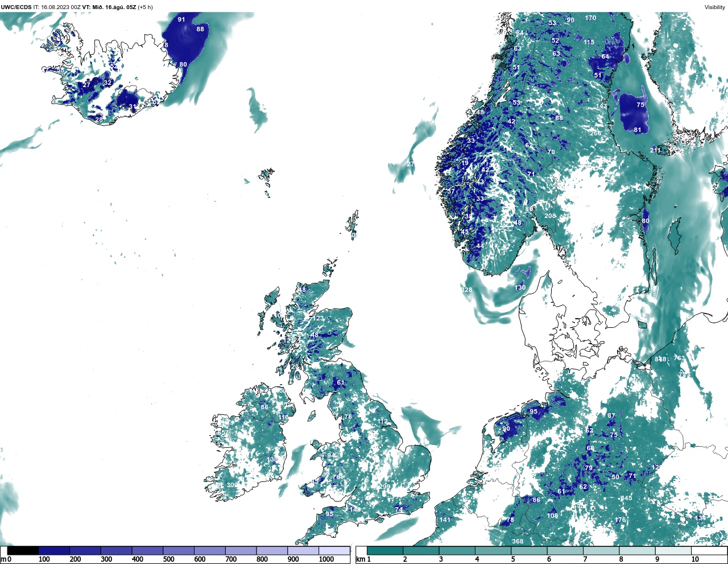Click the 8–9 km legend swatch

(637, 551)
